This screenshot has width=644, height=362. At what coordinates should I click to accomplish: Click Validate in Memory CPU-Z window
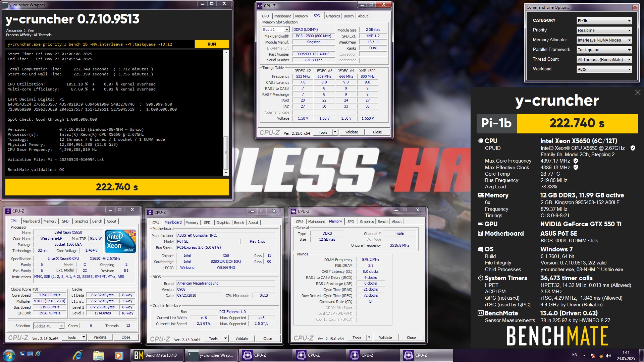coord(385,338)
